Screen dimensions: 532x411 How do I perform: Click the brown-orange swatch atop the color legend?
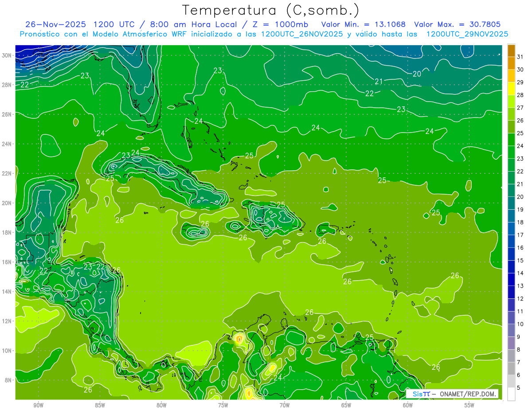(x=511, y=51)
